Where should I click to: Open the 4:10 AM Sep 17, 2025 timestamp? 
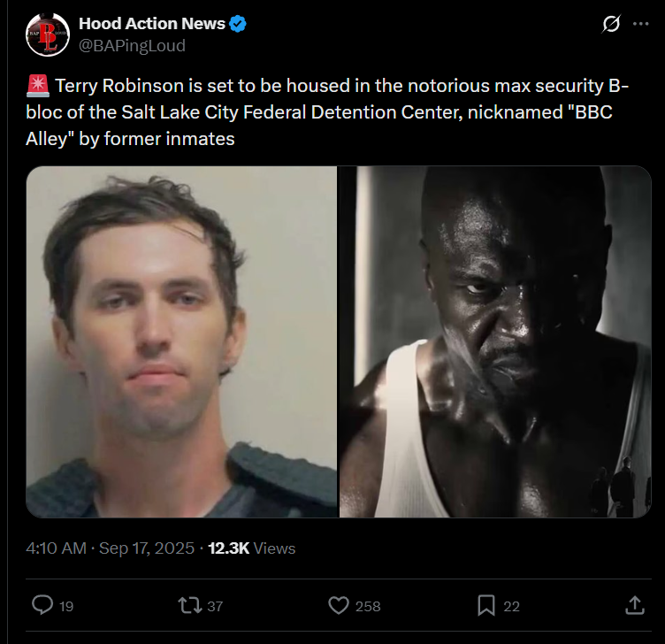pyautogui.click(x=110, y=548)
